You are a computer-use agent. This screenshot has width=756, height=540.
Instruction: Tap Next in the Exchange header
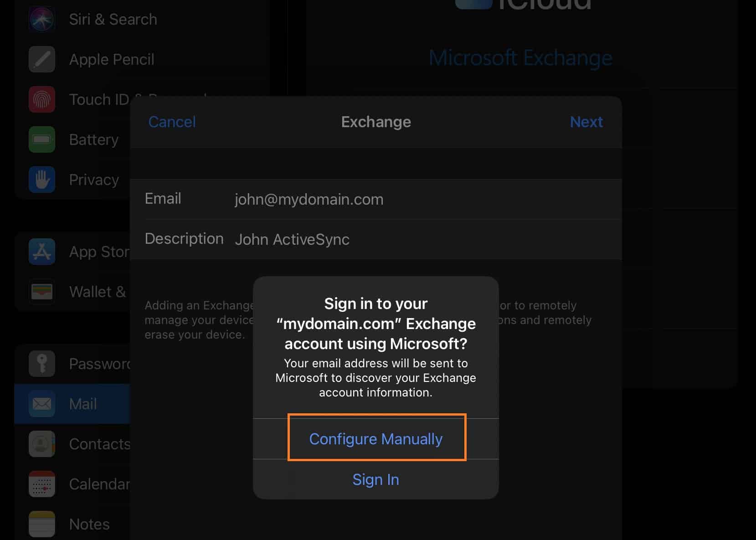tap(586, 122)
